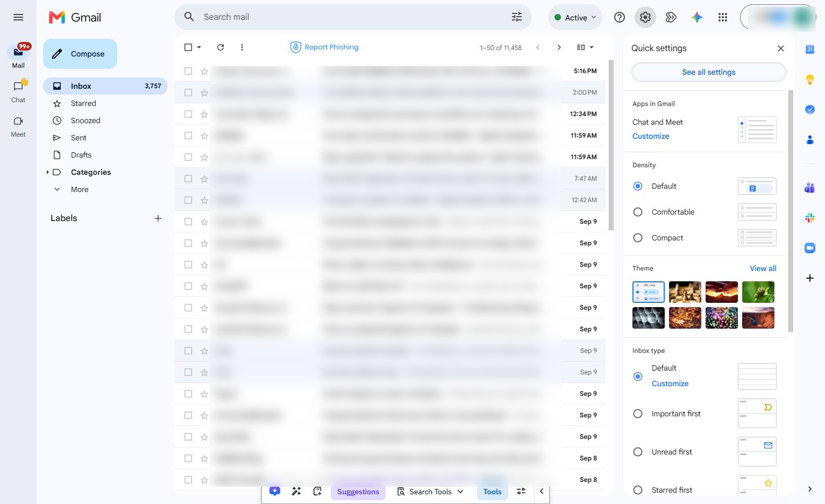Open the Starred folder
Image resolution: width=825 pixels, height=504 pixels.
coord(83,103)
